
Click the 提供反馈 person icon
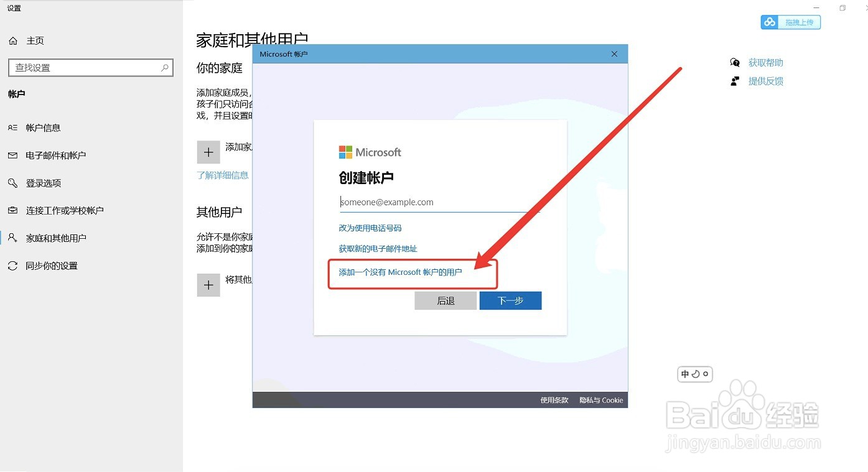click(x=735, y=81)
